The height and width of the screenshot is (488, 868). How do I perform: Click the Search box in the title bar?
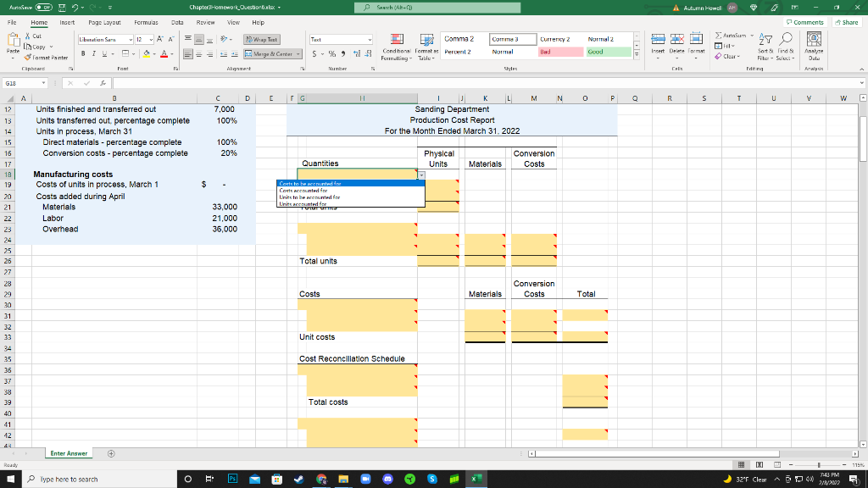[437, 8]
